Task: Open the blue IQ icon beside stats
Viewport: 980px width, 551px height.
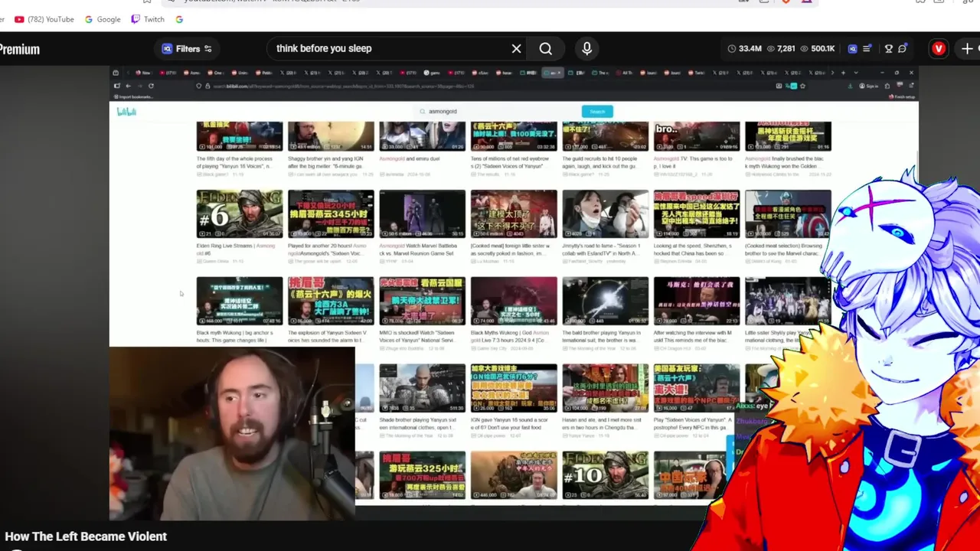Action: [x=852, y=49]
